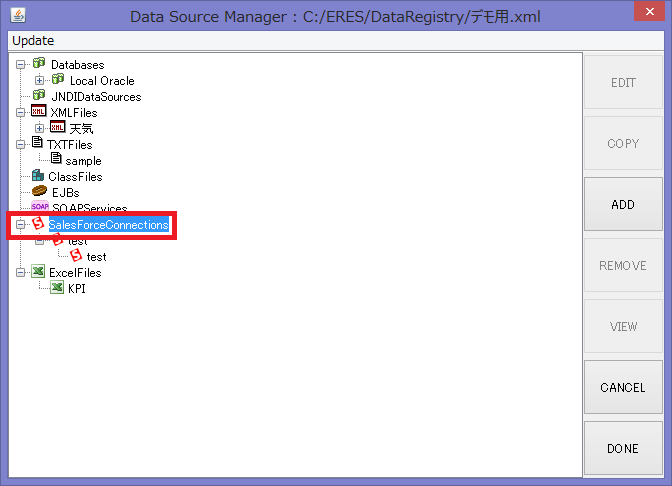This screenshot has width=672, height=486.
Task: Click the XML icon beside 天気
Action: click(x=58, y=127)
